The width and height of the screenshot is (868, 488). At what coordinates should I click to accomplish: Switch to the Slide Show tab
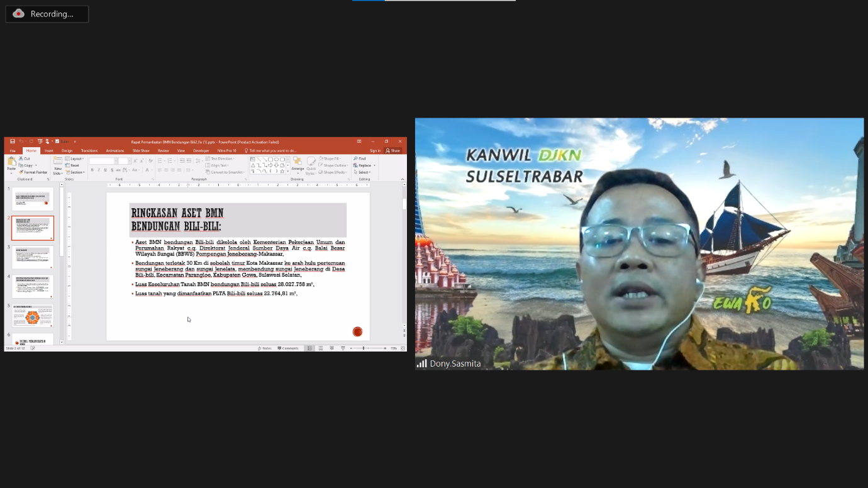(141, 151)
